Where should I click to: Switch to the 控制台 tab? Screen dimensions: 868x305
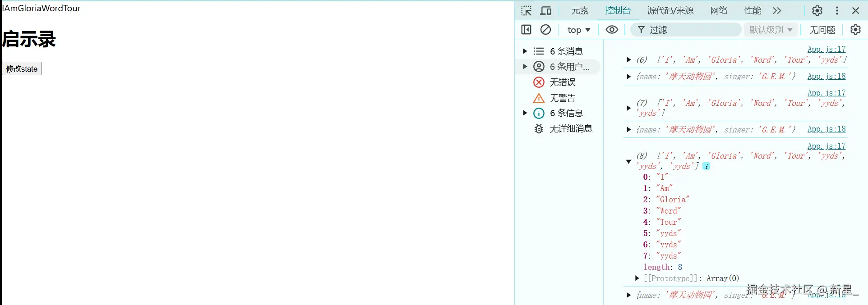click(618, 10)
